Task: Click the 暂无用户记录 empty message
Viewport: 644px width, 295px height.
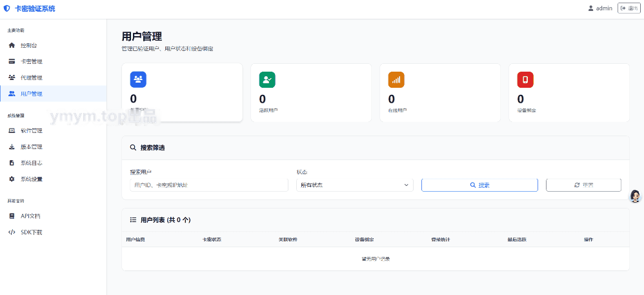Action: 376,259
